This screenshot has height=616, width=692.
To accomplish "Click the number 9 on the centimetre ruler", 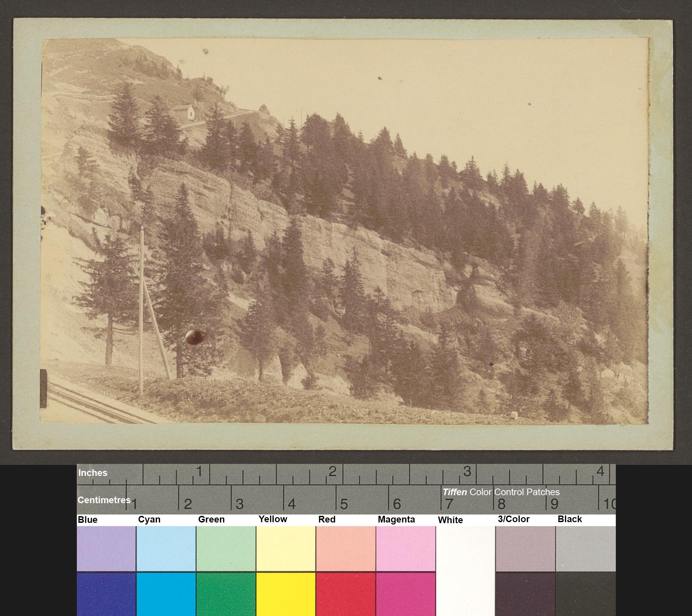I will pos(554,504).
